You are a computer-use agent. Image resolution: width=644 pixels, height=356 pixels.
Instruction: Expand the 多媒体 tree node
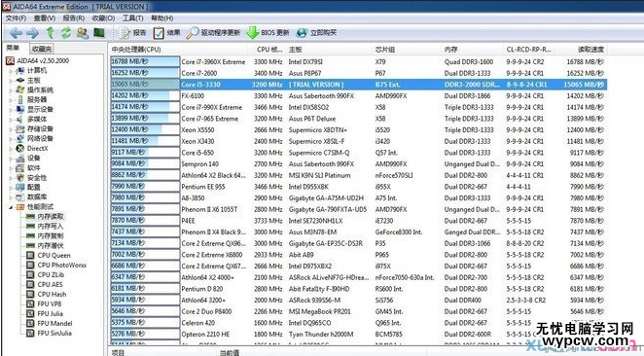pyautogui.click(x=11, y=119)
